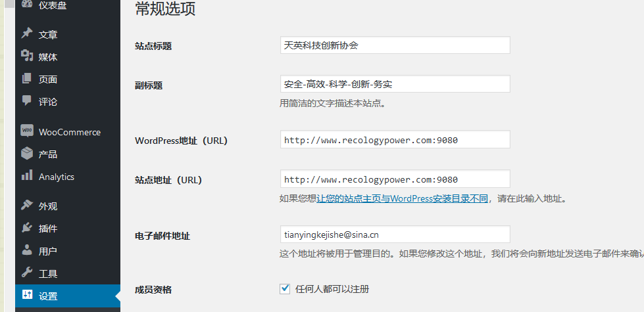This screenshot has width=644, height=312.
Task: Click the settings sliders icon beside 设置
Action: tap(27, 294)
